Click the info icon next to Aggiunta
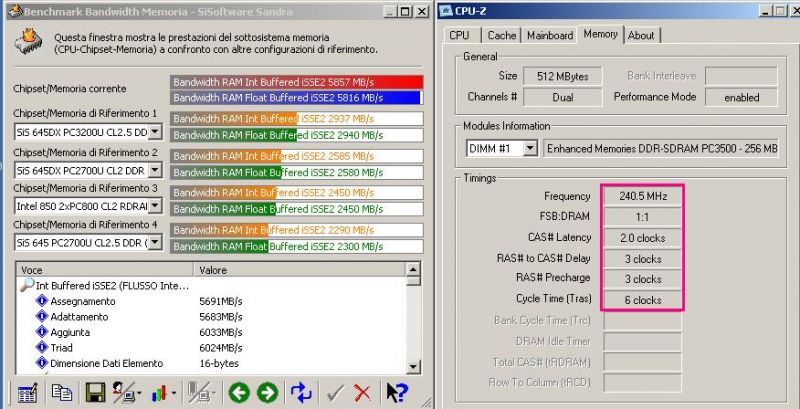The height and width of the screenshot is (409, 800). click(42, 332)
